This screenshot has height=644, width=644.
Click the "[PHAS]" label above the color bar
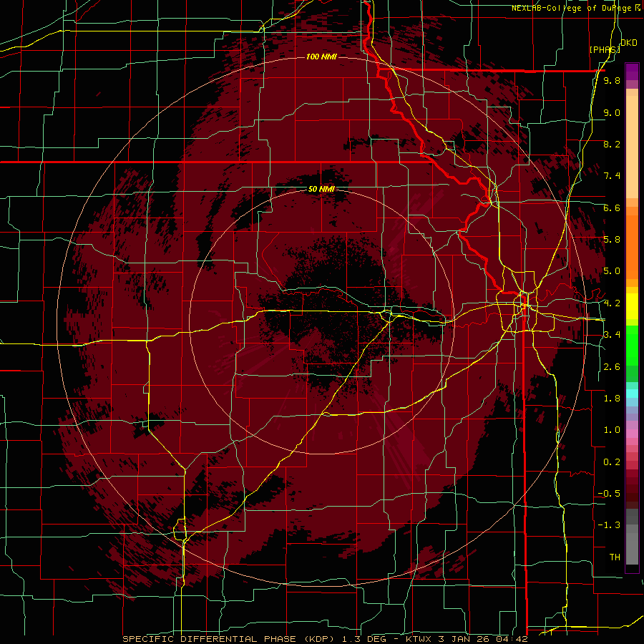point(605,50)
